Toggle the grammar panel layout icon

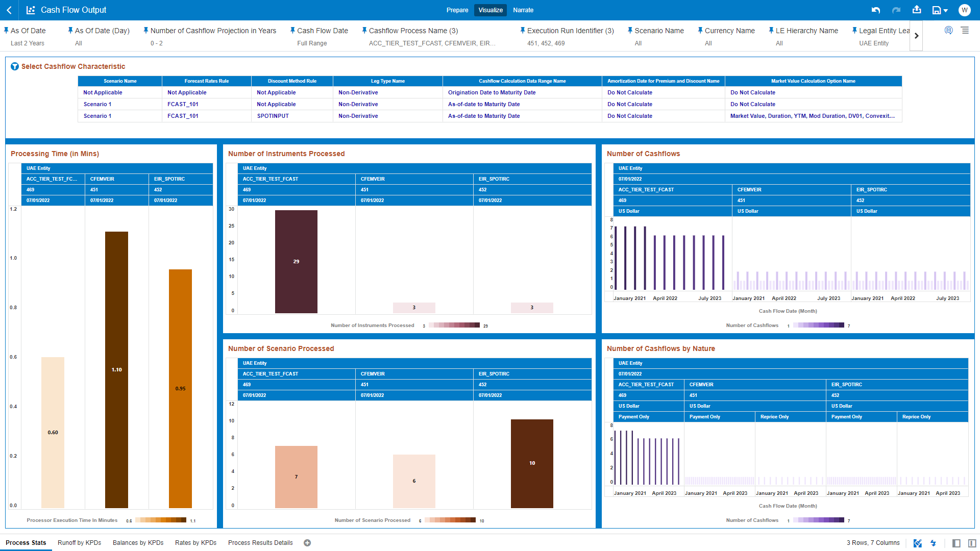[x=972, y=543]
